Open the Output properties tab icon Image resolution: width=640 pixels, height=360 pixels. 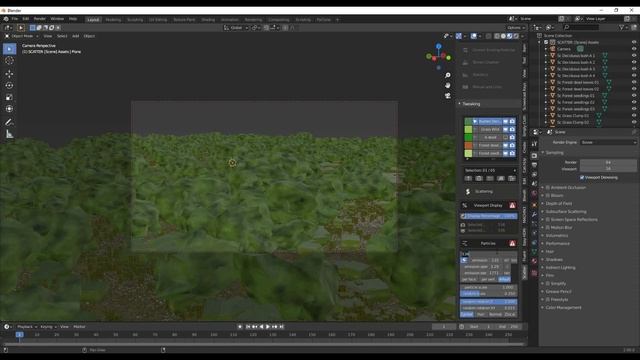point(534,164)
